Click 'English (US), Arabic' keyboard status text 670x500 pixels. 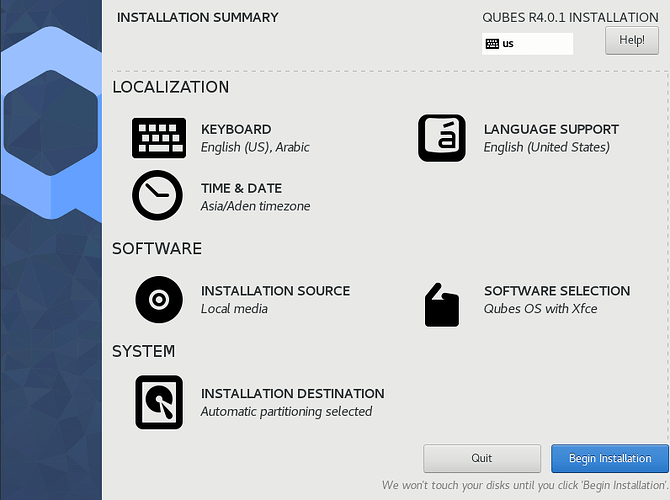(255, 147)
